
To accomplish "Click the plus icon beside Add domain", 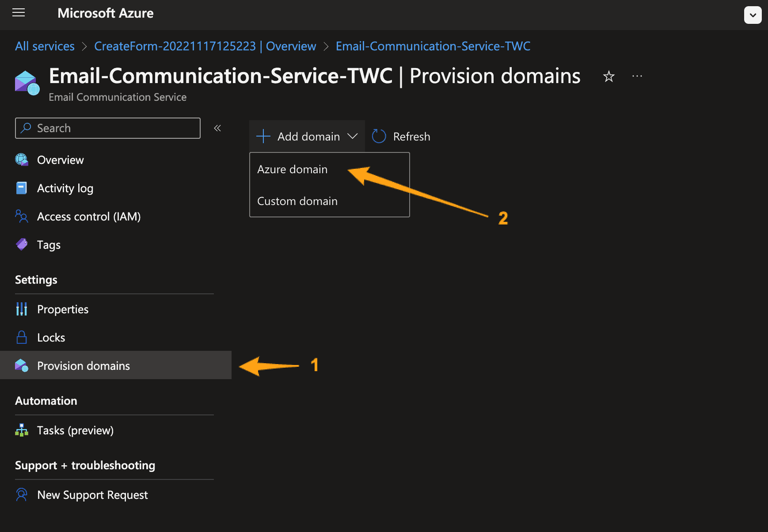I will coord(263,137).
